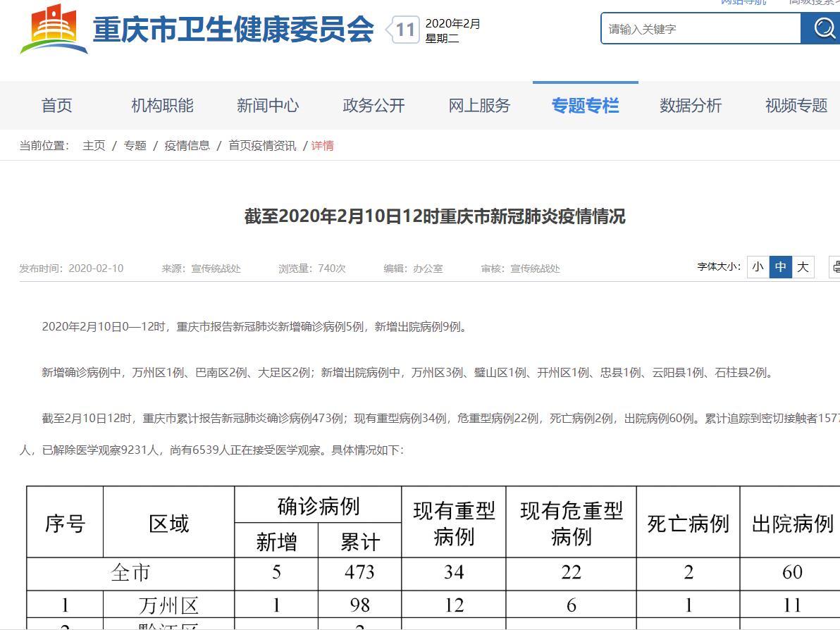
Task: Open the 视频专题 navigation tab
Action: [796, 106]
